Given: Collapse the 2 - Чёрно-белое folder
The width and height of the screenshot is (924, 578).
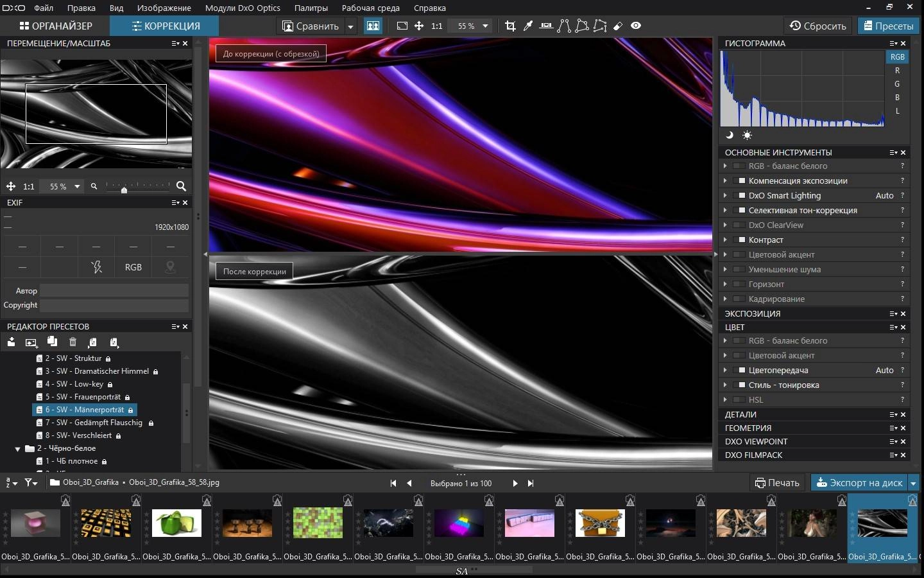Looking at the screenshot, I should point(18,449).
